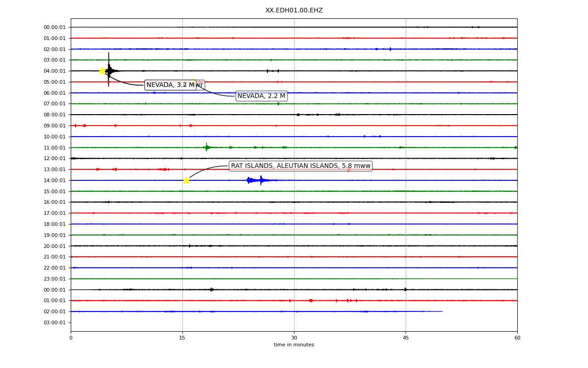
Task: Click the end of the last blue 02:00:01 trace
Action: (x=442, y=311)
